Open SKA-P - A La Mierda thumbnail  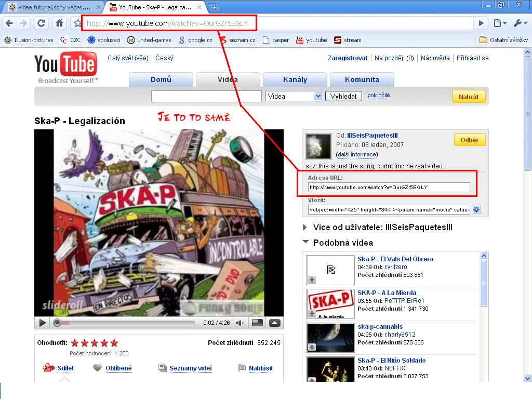click(330, 303)
